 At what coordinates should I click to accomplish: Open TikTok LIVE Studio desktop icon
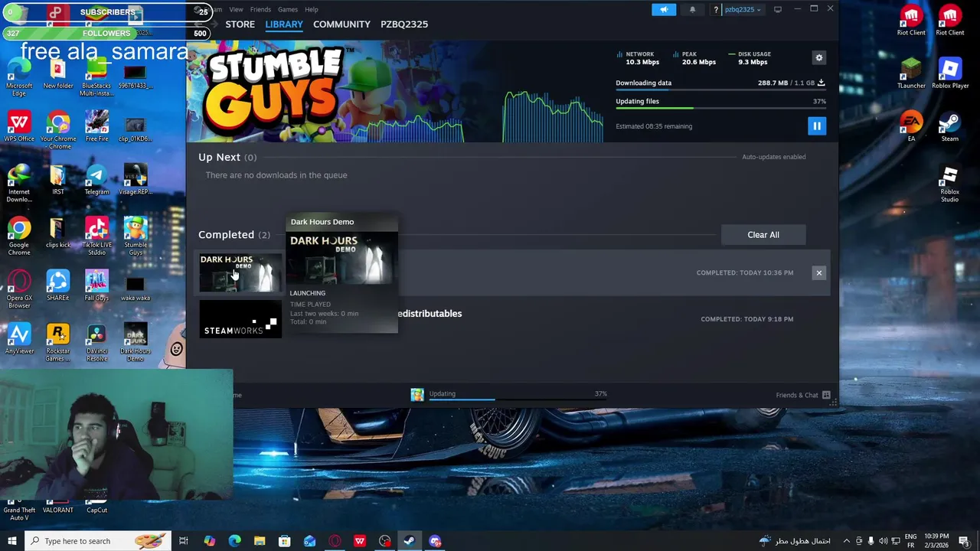coord(96,237)
